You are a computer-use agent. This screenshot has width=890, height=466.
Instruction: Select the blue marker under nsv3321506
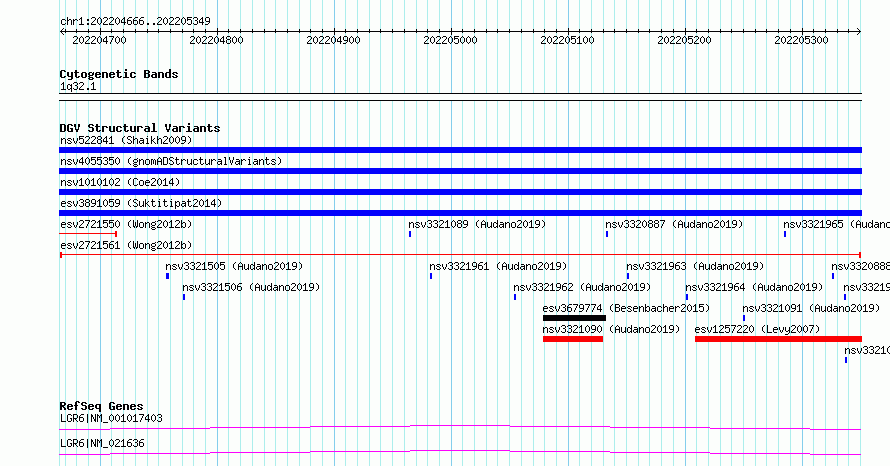(x=184, y=297)
